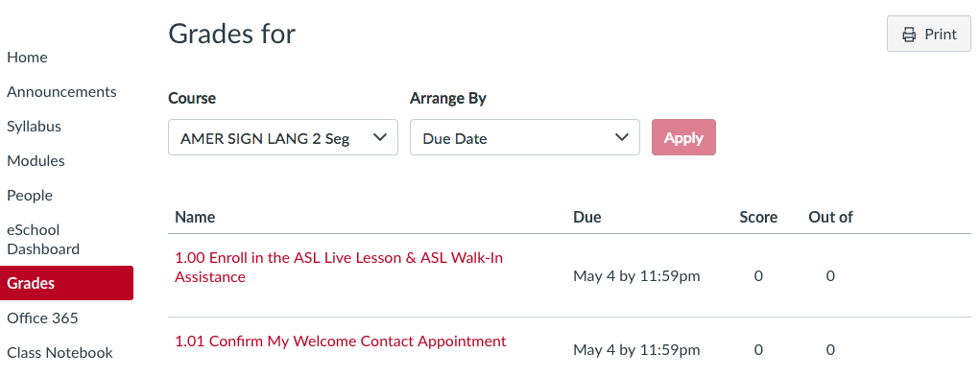Select the highlighted Grades tab
Image resolution: width=980 pixels, height=377 pixels.
pos(67,283)
